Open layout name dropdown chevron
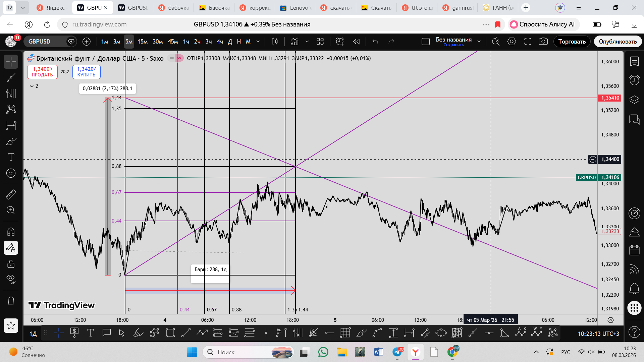 479,42
